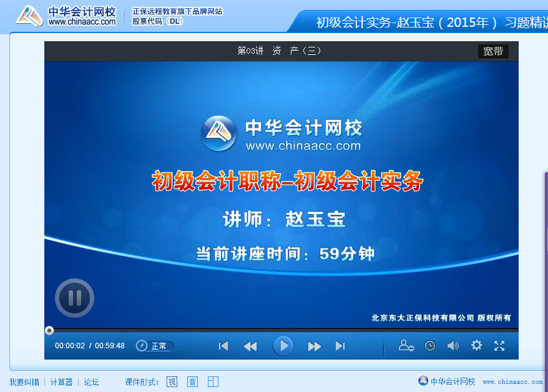Enter fullscreen mode
548x392 pixels.
pyautogui.click(x=499, y=345)
